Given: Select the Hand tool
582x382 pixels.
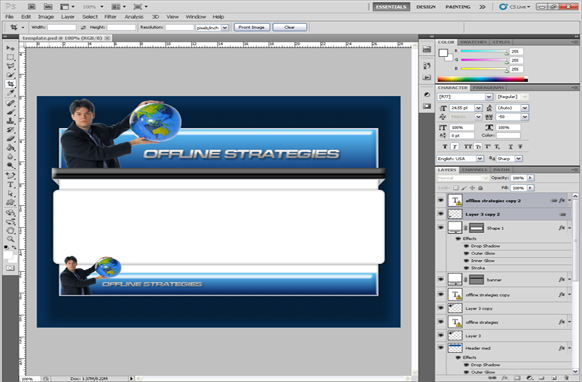Looking at the screenshot, I should click(x=10, y=231).
